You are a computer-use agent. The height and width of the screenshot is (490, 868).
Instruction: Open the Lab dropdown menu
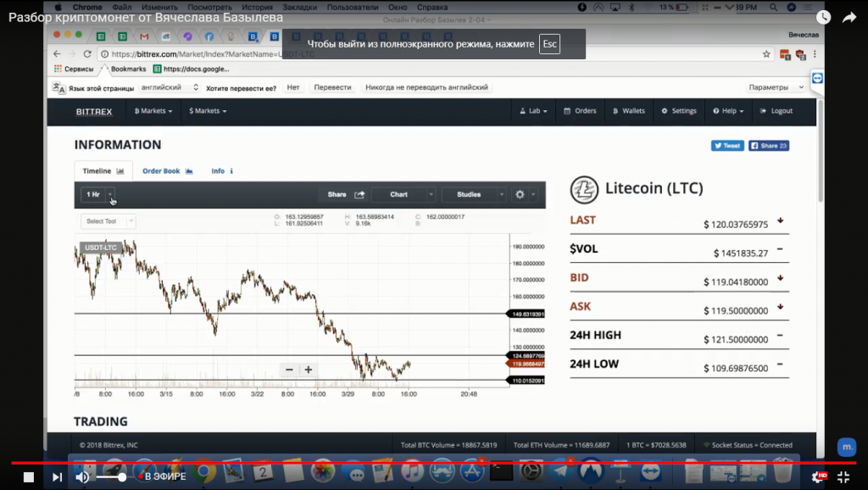click(x=533, y=111)
